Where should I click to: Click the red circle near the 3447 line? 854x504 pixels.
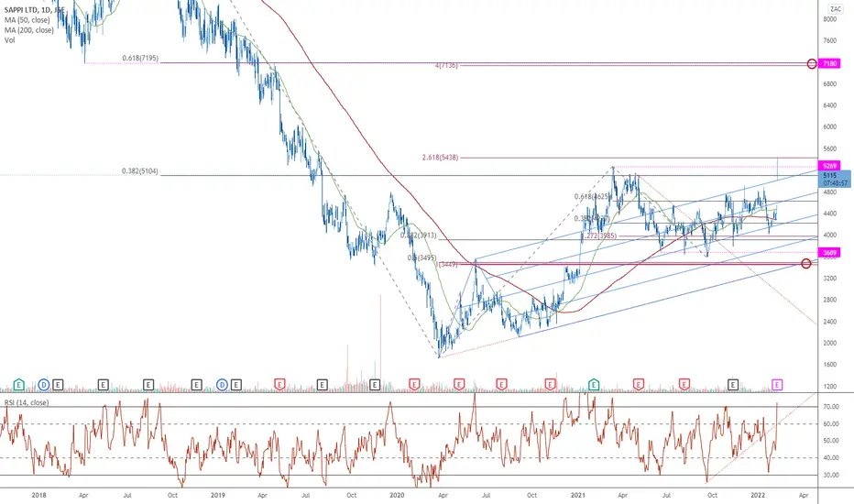pyautogui.click(x=806, y=264)
